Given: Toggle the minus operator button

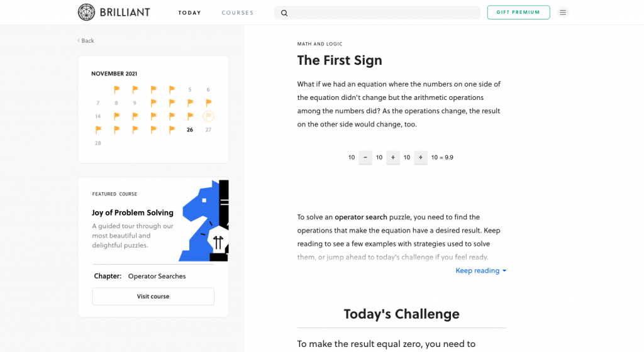Looking at the screenshot, I should click(365, 157).
